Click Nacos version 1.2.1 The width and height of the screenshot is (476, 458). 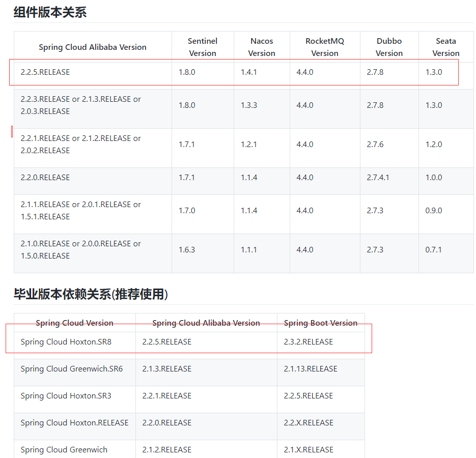(x=248, y=145)
